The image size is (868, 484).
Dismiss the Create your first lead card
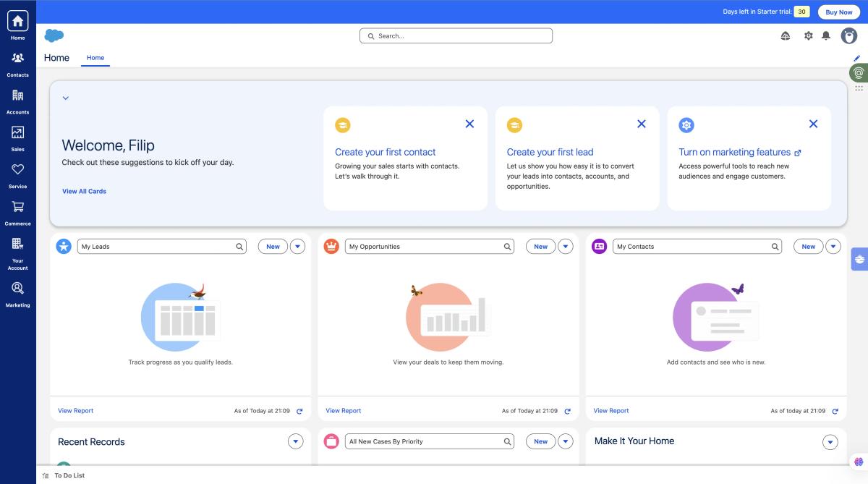click(642, 124)
